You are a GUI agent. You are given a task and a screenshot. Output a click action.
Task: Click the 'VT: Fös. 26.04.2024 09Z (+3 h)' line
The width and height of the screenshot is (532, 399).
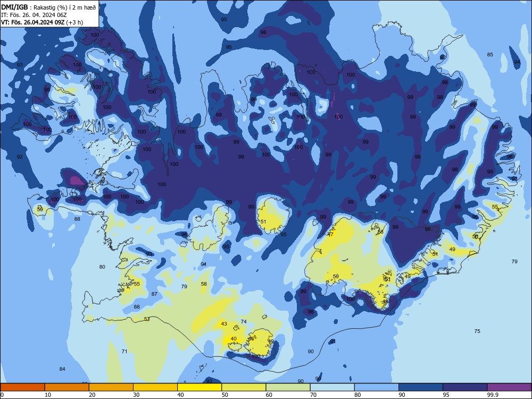pos(42,22)
